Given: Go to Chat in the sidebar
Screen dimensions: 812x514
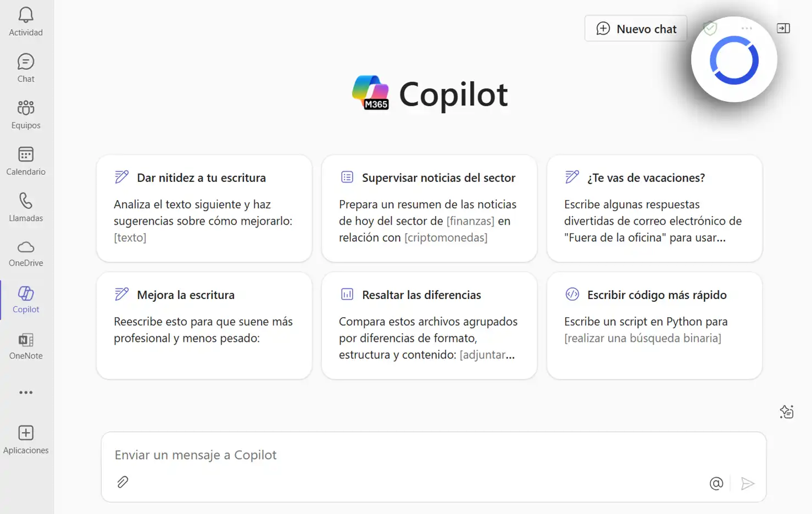Looking at the screenshot, I should (26, 68).
